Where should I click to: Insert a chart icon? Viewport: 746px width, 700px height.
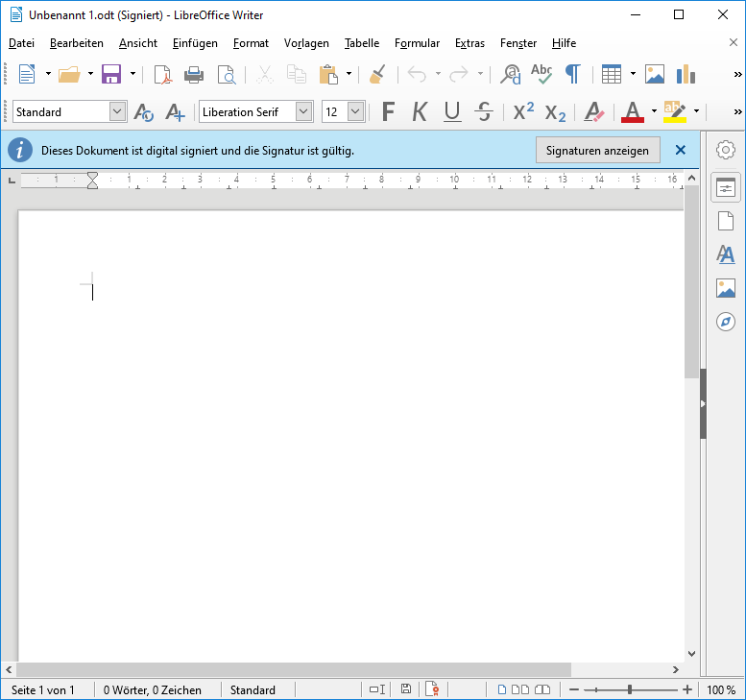(686, 74)
